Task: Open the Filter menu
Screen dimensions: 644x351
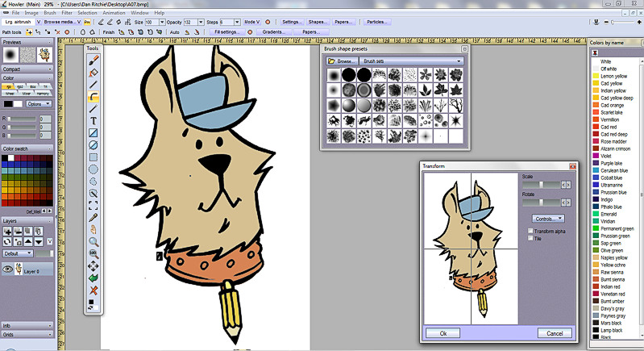Action: (x=67, y=13)
